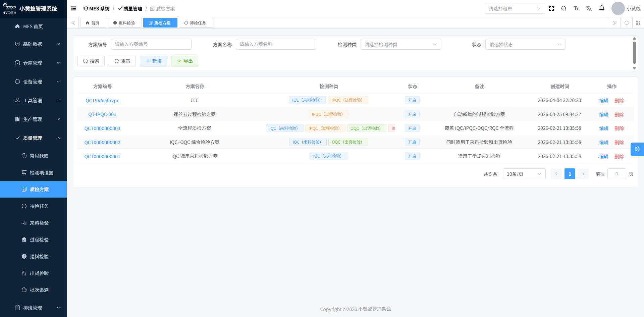Click the 检测项设置 sidebar icon
Screen dimensions: 644x317
(x=24, y=172)
